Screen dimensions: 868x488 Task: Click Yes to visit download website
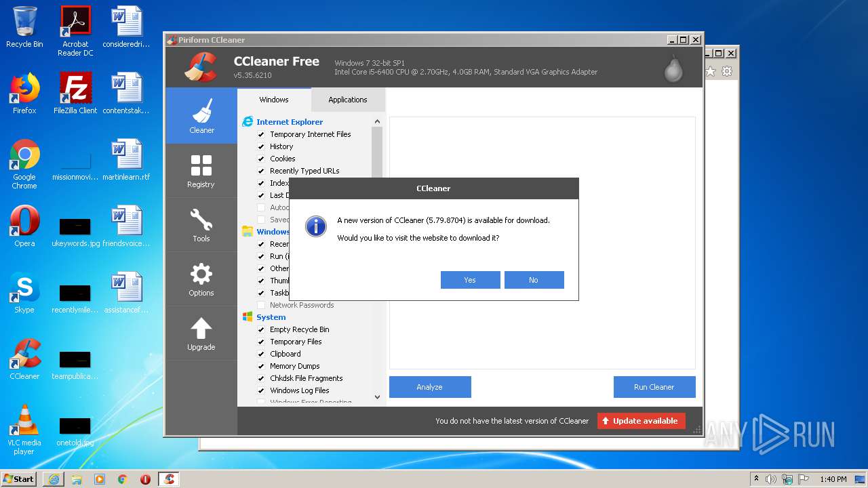click(470, 280)
